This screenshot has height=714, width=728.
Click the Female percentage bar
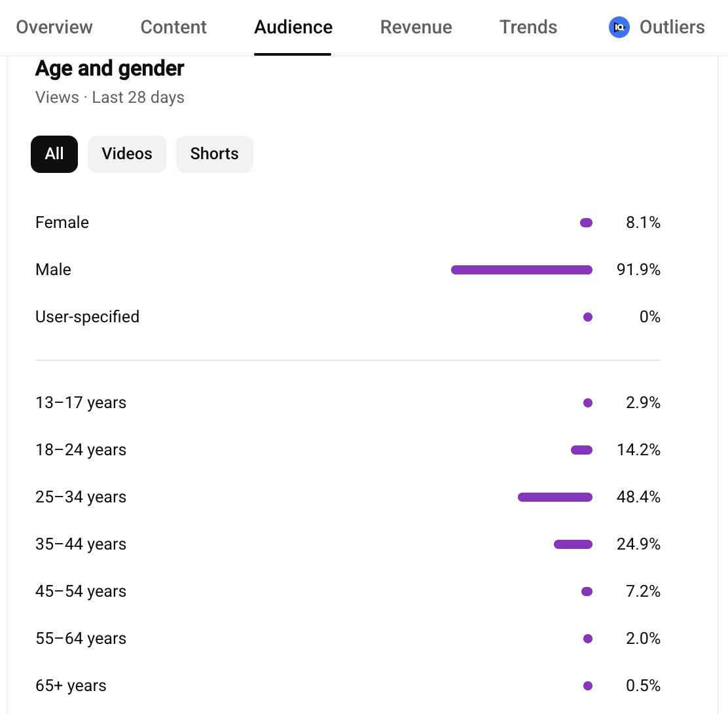tap(586, 223)
